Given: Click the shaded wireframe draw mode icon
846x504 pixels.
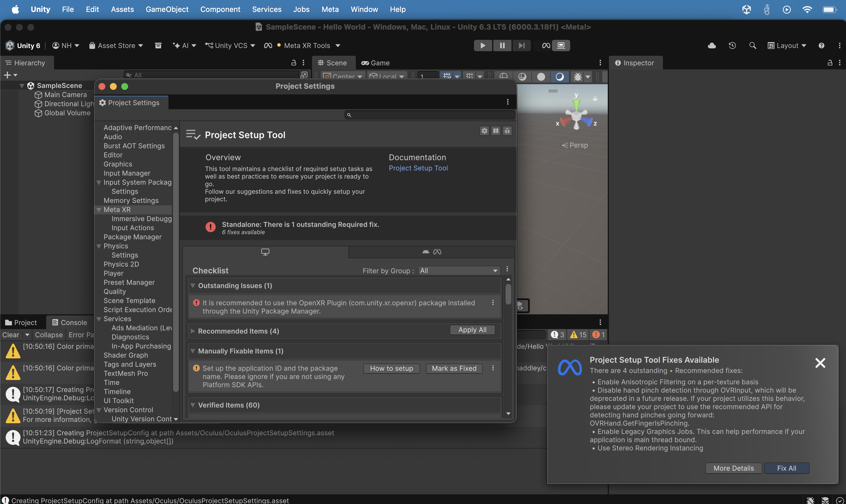Looking at the screenshot, I should click(x=522, y=77).
